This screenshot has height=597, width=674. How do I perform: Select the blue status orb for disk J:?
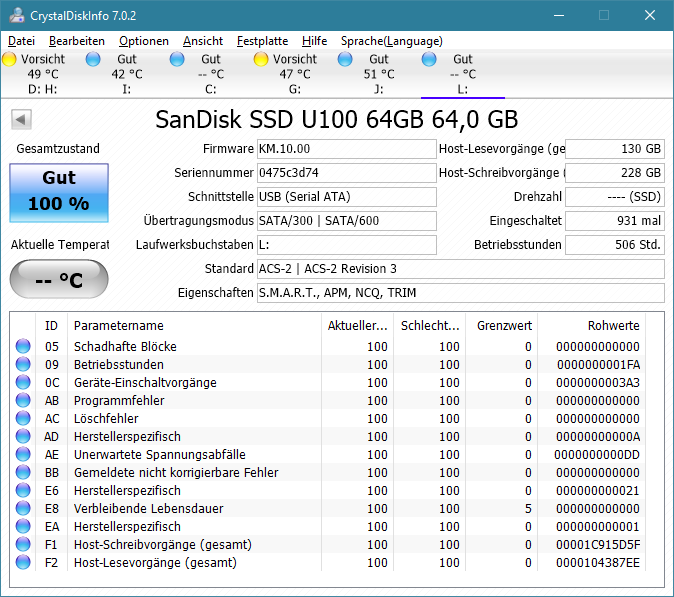(x=345, y=59)
